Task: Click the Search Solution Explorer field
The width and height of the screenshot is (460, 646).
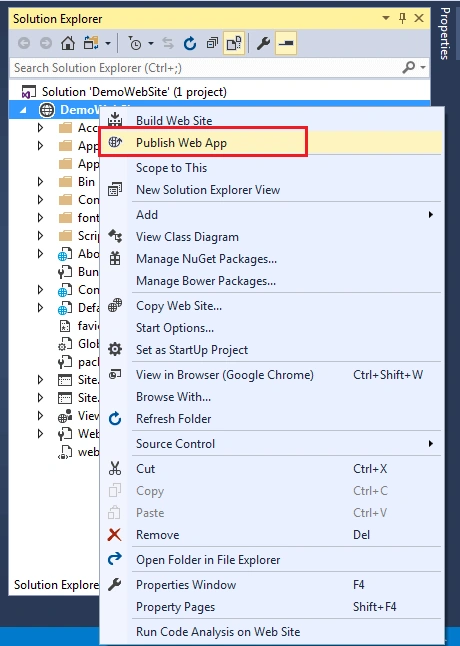Action: pyautogui.click(x=206, y=68)
